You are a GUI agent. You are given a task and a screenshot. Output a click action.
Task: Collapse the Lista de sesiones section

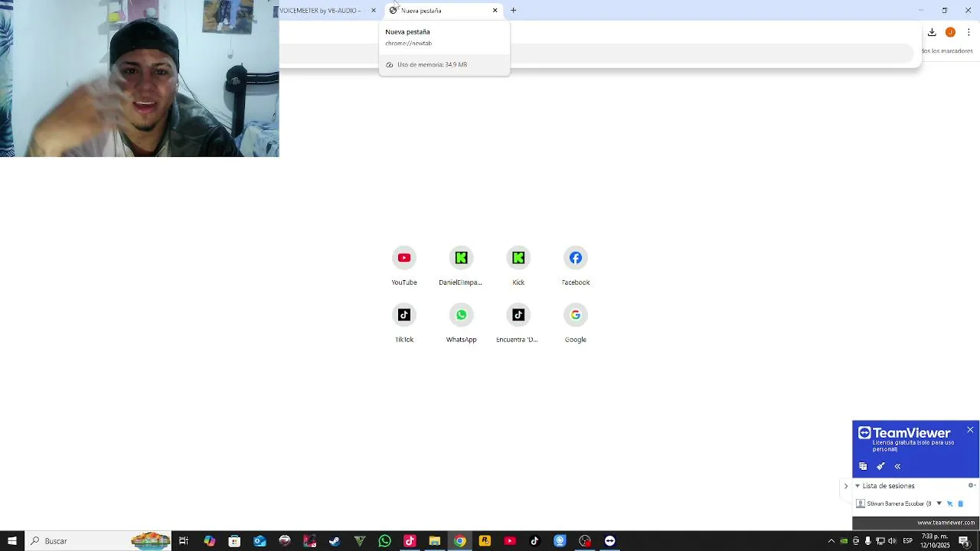click(857, 486)
